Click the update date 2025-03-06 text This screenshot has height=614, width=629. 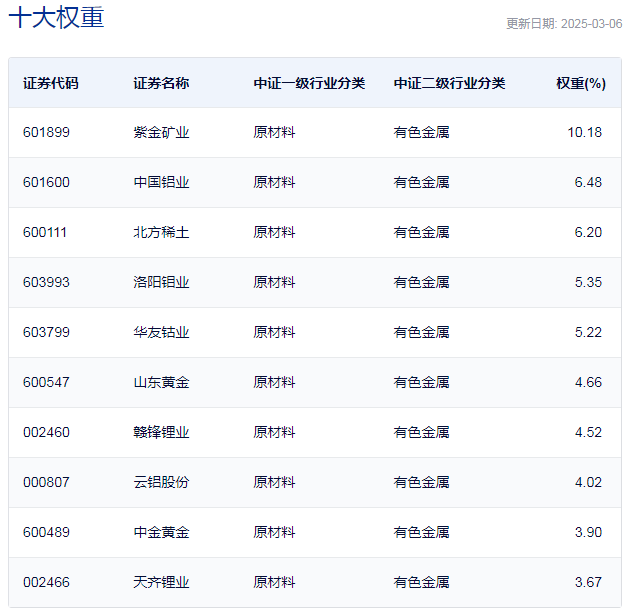563,24
